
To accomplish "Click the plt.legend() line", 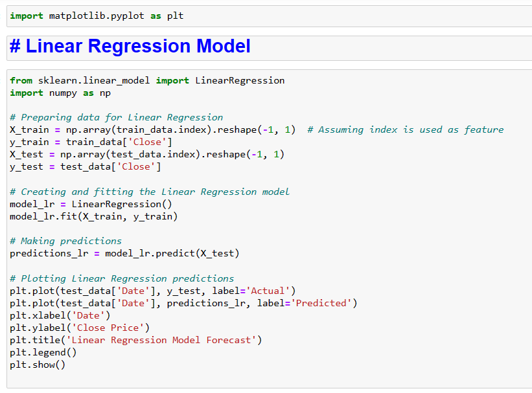I will tap(43, 352).
